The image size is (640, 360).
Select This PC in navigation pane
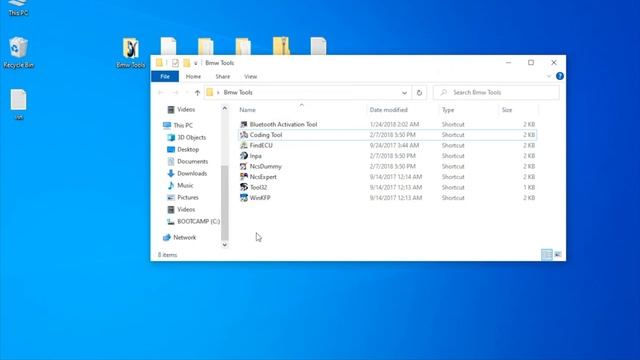tap(178, 125)
